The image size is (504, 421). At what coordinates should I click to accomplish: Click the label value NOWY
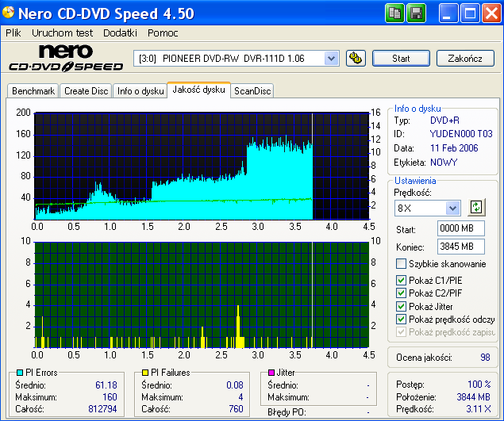point(444,163)
